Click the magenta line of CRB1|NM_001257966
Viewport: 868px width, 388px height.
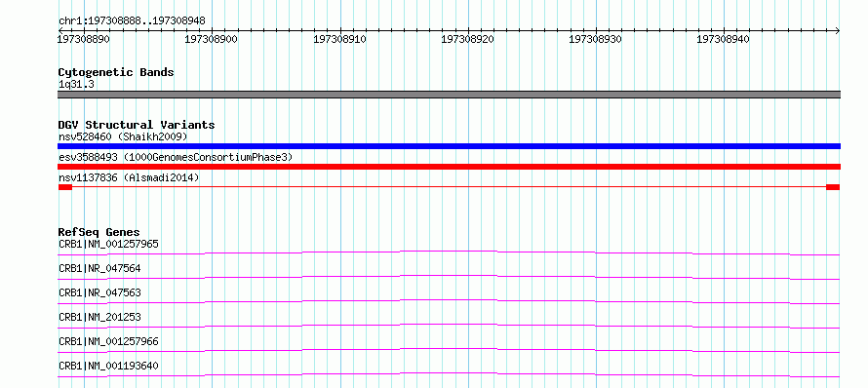pyautogui.click(x=449, y=350)
